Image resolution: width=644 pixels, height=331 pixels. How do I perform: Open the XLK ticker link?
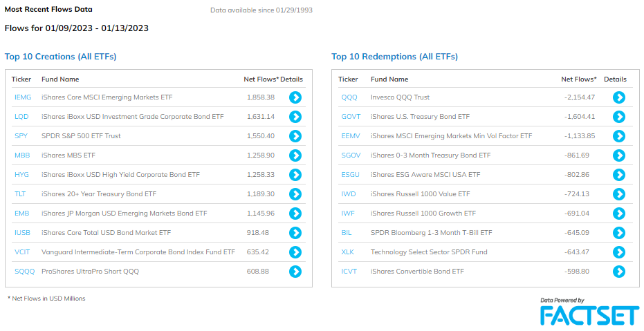click(x=347, y=252)
